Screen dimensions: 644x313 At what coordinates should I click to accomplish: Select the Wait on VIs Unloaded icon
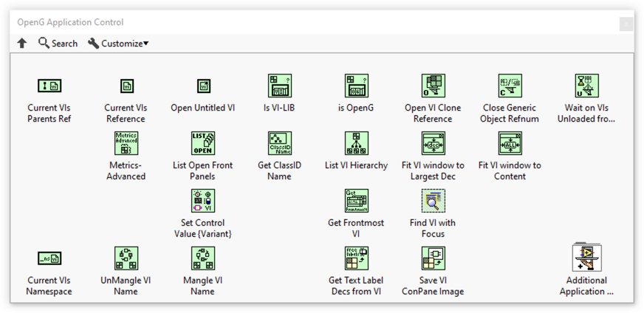pyautogui.click(x=586, y=86)
